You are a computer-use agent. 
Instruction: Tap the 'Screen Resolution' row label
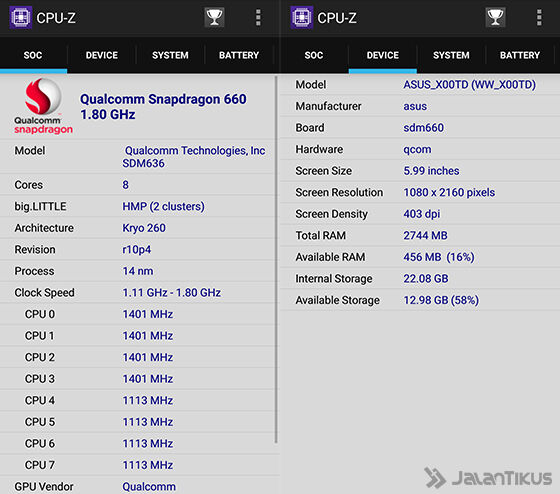coord(339,193)
